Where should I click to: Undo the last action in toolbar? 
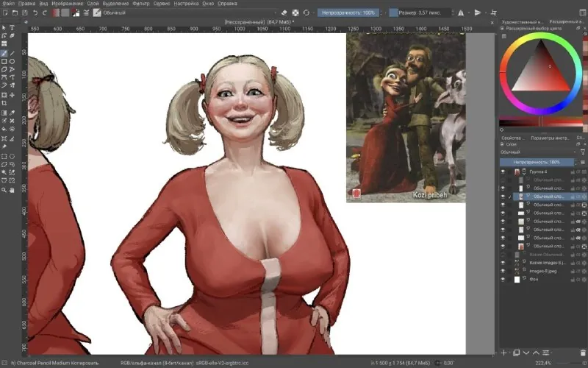point(35,13)
